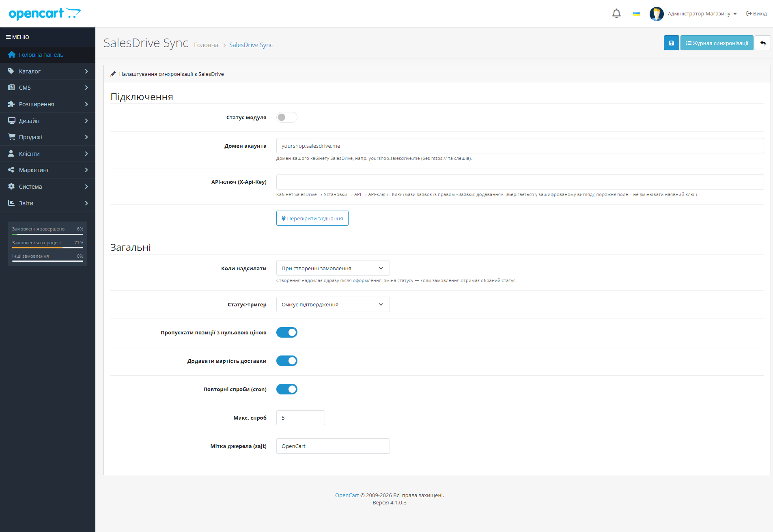
Task: Toggle Пропускати позиції з нульовою ціною
Action: [x=287, y=332]
